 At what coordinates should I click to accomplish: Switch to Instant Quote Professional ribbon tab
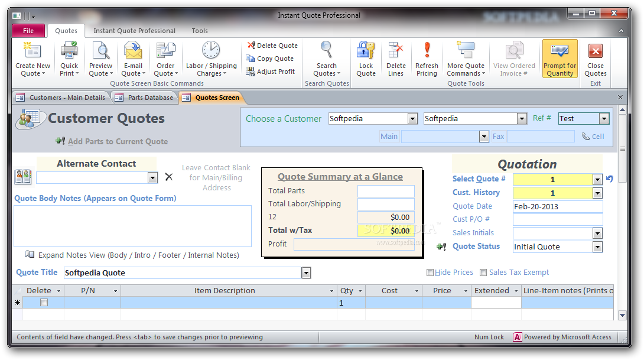[x=134, y=31]
